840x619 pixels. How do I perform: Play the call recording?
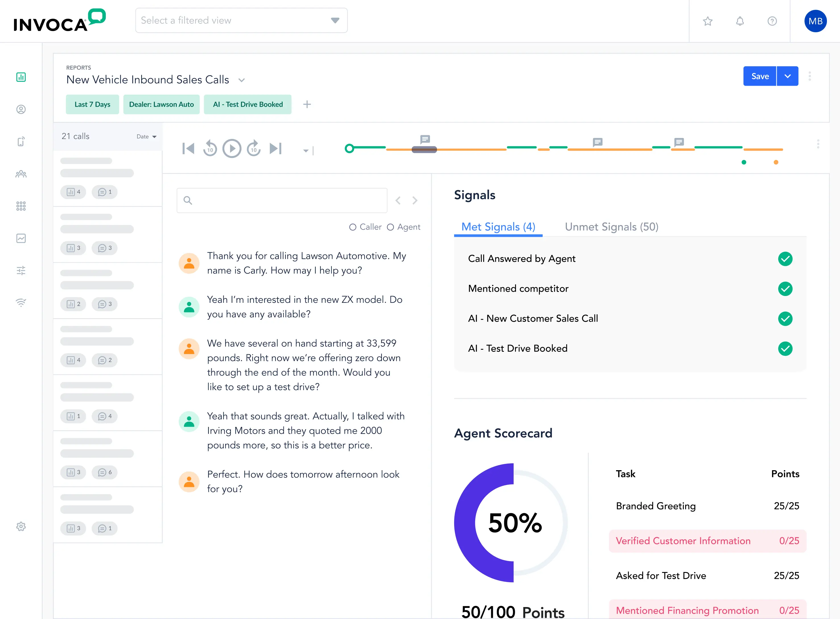click(x=232, y=148)
